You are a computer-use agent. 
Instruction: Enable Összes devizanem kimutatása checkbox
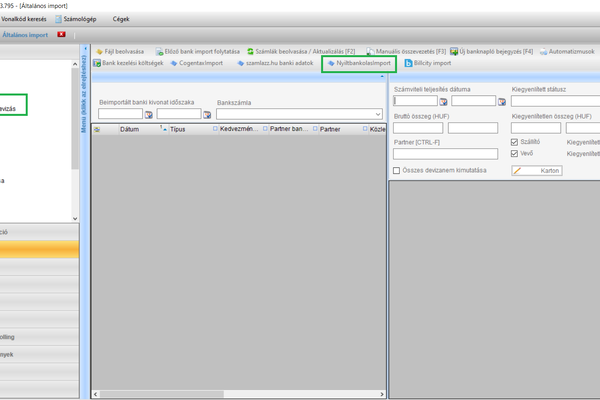point(397,171)
